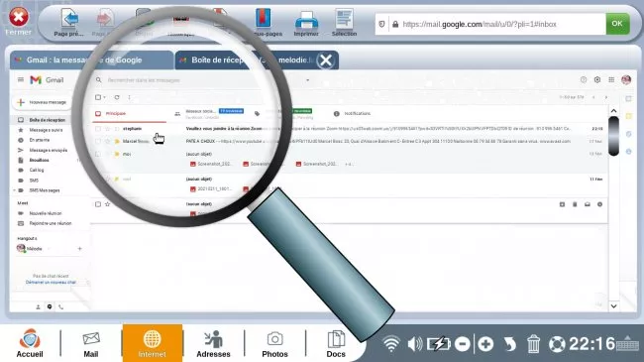Open the Notifications inbox tab
Image resolution: width=644 pixels, height=362 pixels.
[358, 113]
